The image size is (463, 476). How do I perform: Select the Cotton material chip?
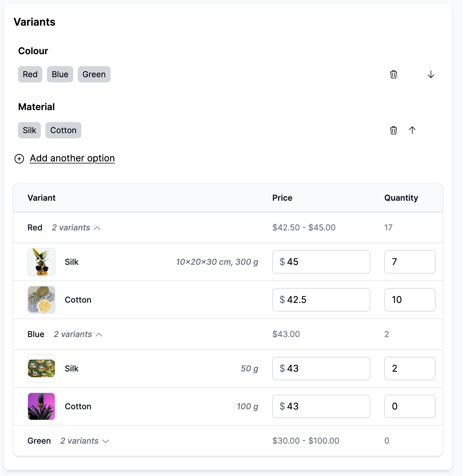coord(63,130)
